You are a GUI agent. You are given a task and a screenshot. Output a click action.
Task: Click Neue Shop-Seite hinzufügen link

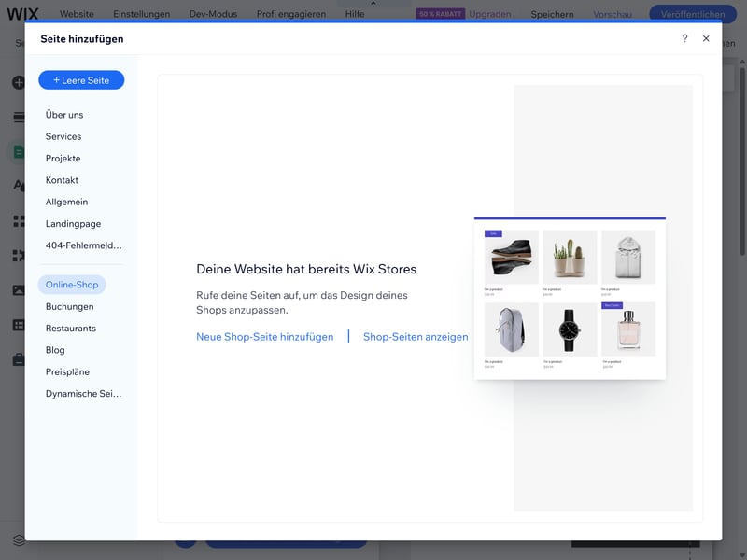264,337
